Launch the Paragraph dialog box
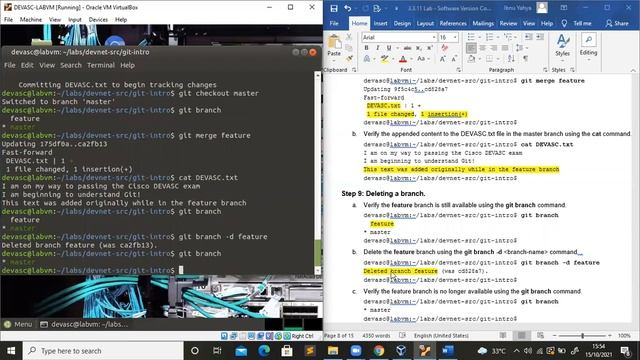 (x=545, y=70)
